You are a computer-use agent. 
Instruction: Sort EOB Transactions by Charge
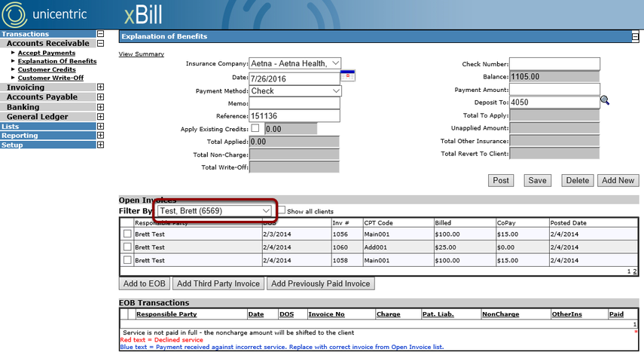point(388,314)
